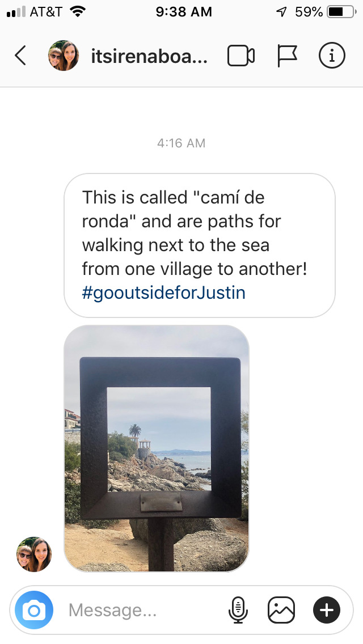
Task: Tap the battery indicator in status bar
Action: pos(341,12)
